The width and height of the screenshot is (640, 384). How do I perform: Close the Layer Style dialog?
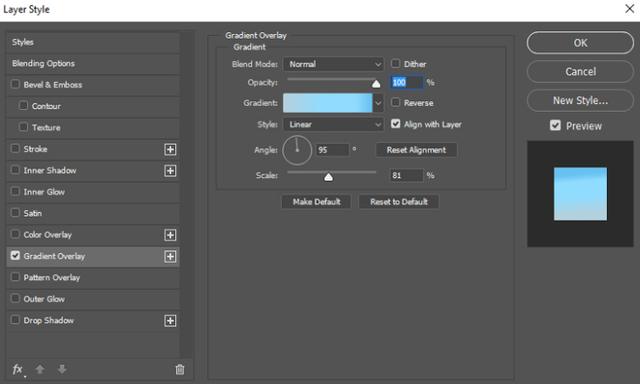[x=629, y=9]
